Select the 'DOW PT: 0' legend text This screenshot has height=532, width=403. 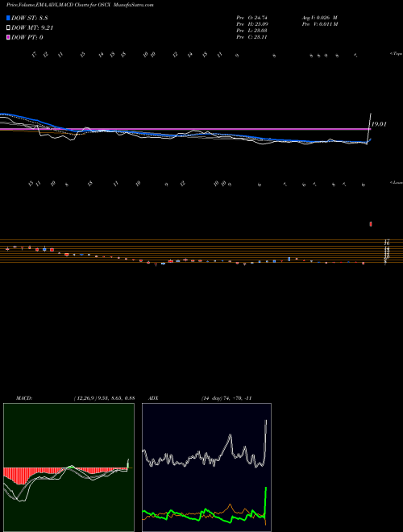[x=27, y=37]
